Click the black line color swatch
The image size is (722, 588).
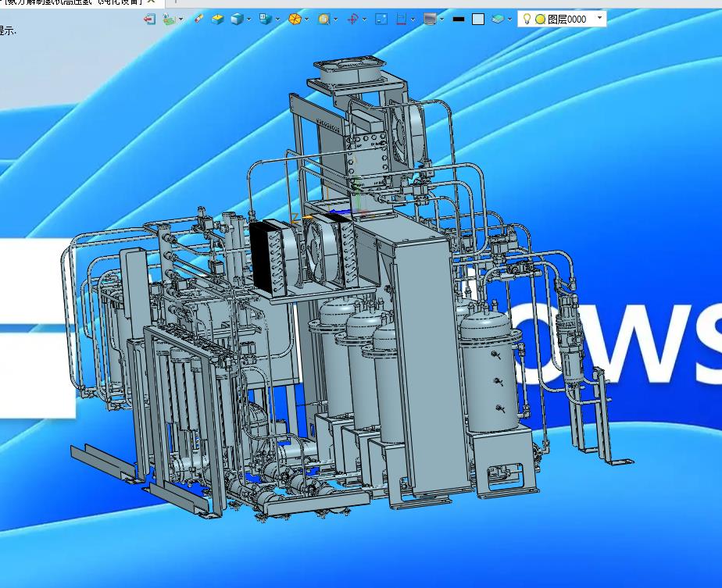tap(459, 20)
